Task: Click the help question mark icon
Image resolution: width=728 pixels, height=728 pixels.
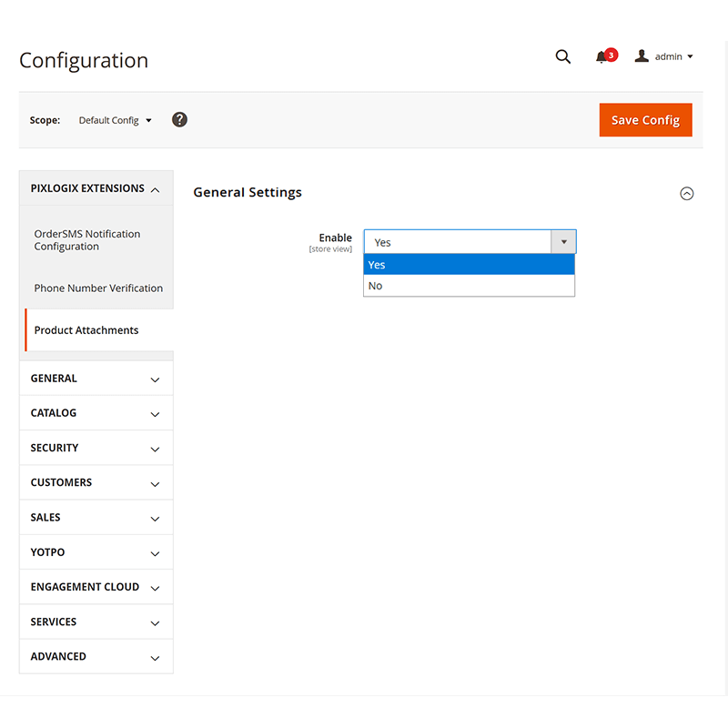Action: [179, 119]
